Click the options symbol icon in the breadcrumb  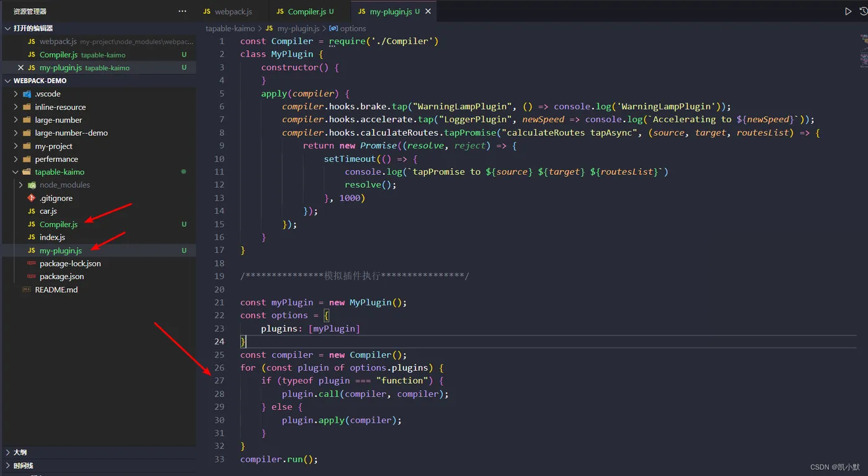(x=334, y=29)
